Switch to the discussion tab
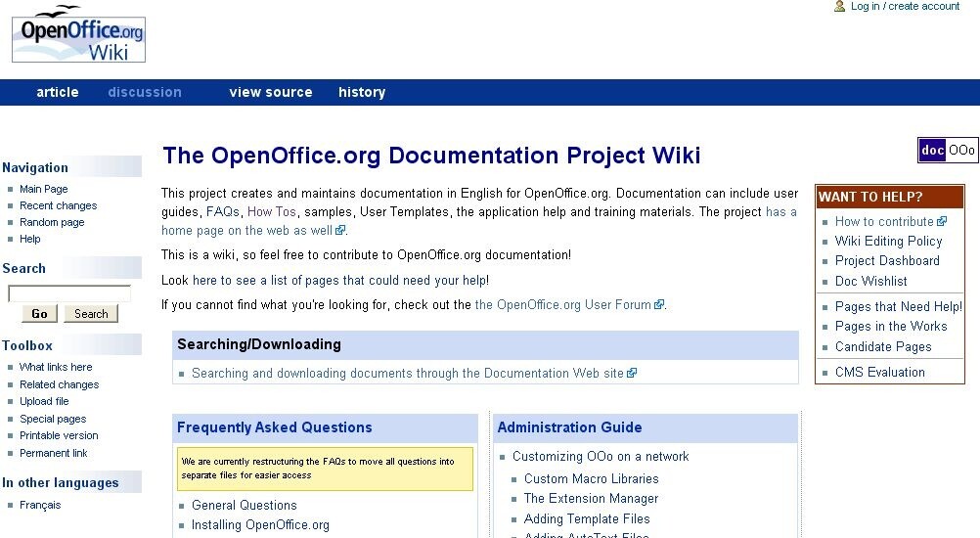The width and height of the screenshot is (980, 538). point(145,92)
